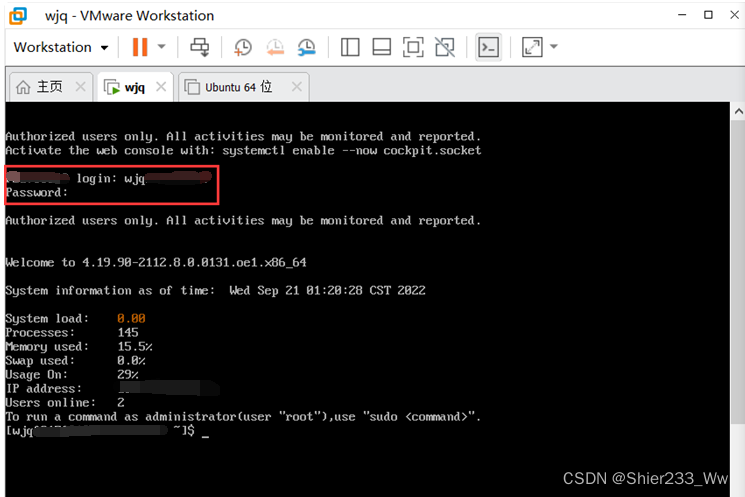
Task: Click the 'Activate the web console with' line
Action: tap(243, 151)
